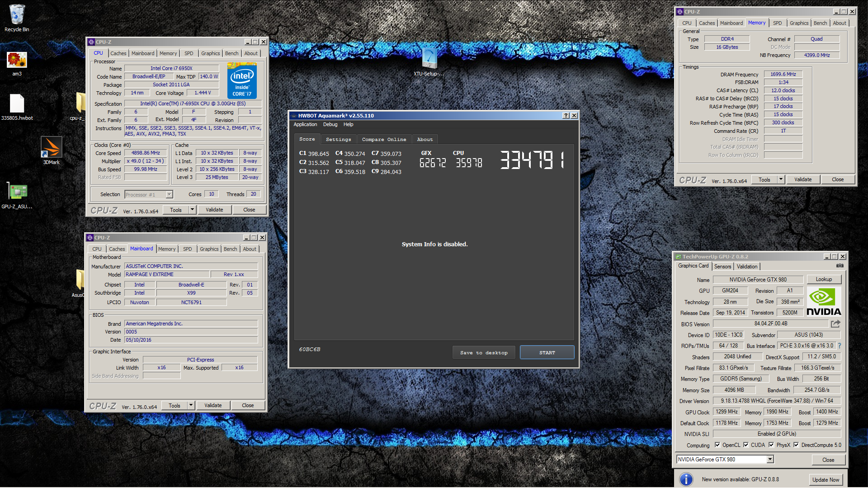The height and width of the screenshot is (488, 868).
Task: Click the GPU-Z Name field GTX 980
Action: (x=758, y=280)
